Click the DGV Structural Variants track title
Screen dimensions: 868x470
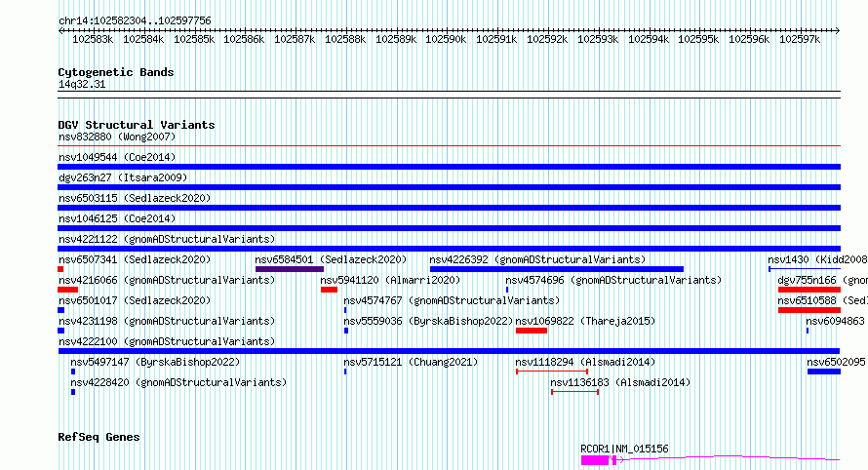coord(137,125)
